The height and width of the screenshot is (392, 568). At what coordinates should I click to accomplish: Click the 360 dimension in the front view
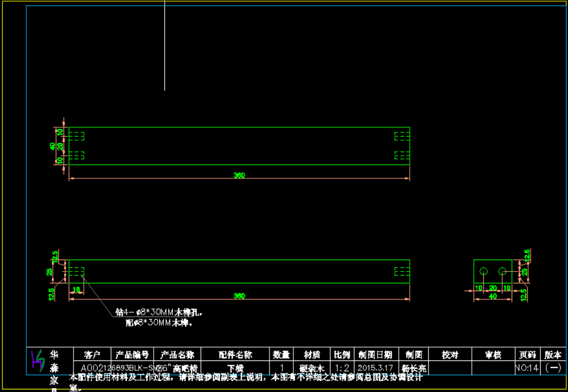[238, 296]
